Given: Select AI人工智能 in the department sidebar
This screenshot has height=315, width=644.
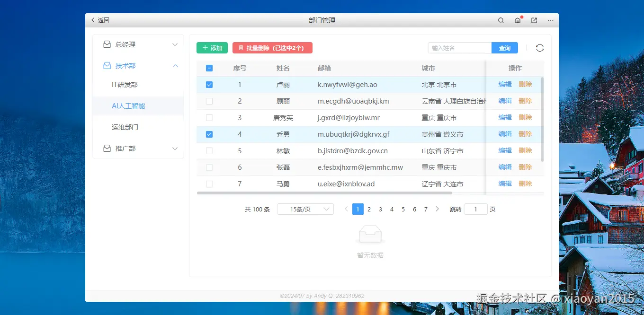Looking at the screenshot, I should pyautogui.click(x=127, y=105).
